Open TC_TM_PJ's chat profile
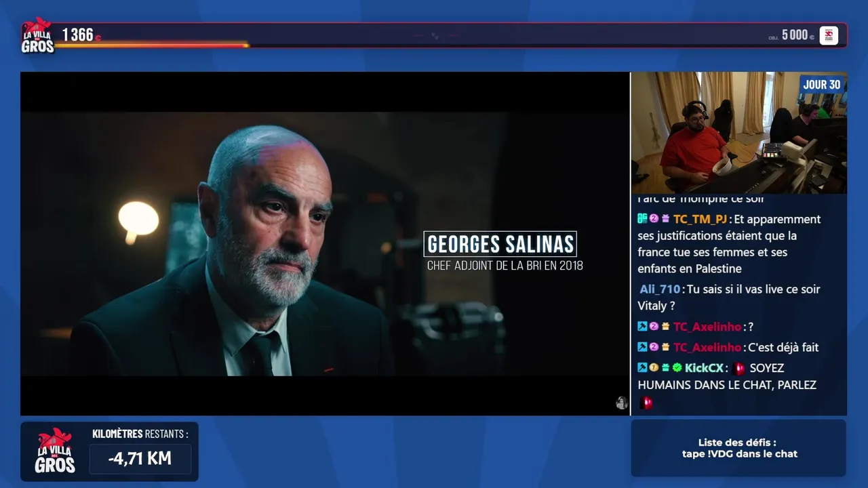 coord(700,219)
